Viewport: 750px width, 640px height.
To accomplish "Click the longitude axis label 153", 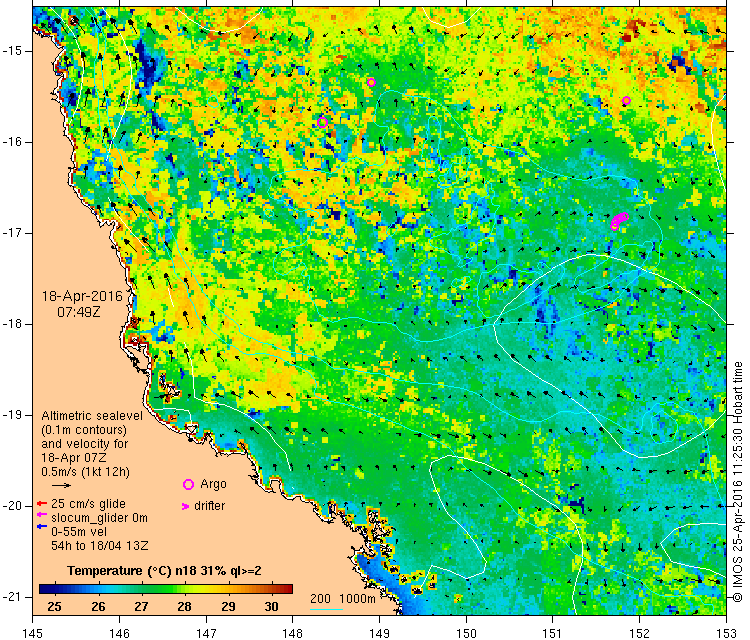I will 727,633.
